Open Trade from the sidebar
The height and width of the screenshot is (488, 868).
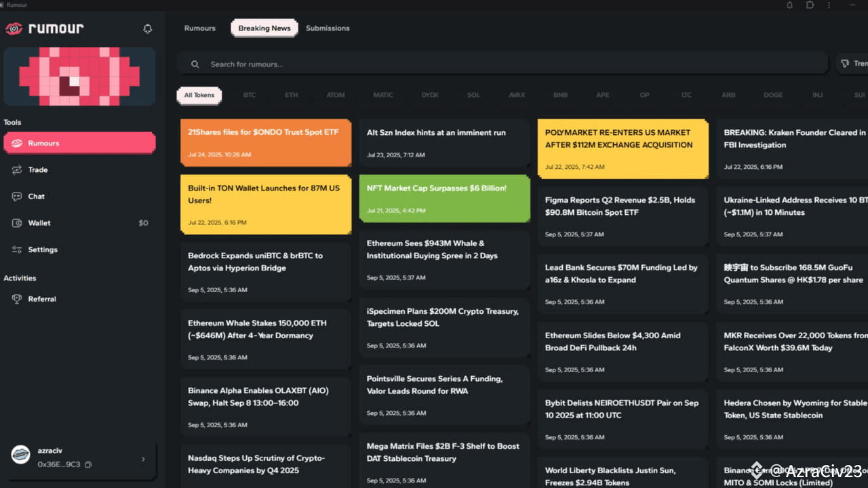pyautogui.click(x=79, y=170)
